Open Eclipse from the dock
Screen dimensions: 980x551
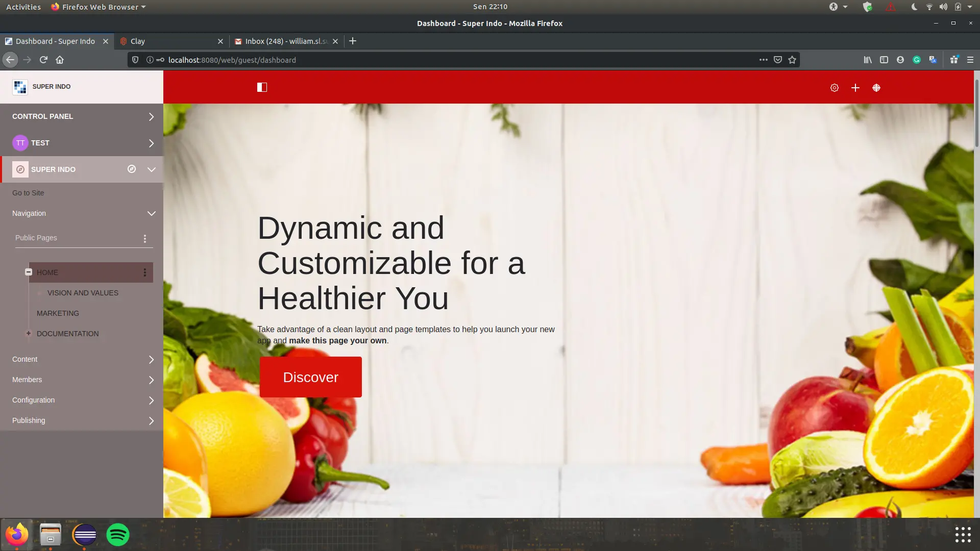pos(84,535)
